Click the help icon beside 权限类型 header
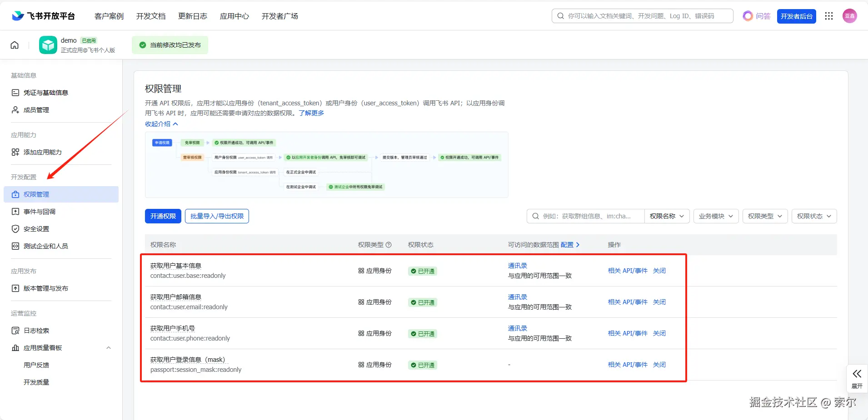Image resolution: width=868 pixels, height=420 pixels. (x=389, y=245)
